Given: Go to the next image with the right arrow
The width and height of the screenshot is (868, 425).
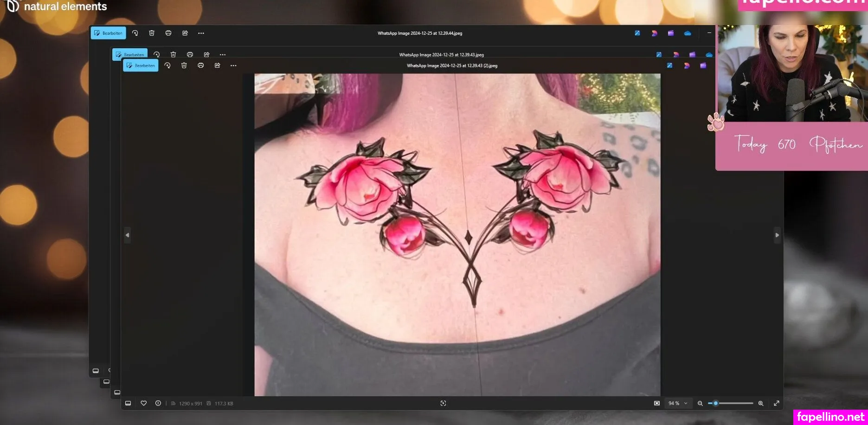Looking at the screenshot, I should pyautogui.click(x=777, y=235).
